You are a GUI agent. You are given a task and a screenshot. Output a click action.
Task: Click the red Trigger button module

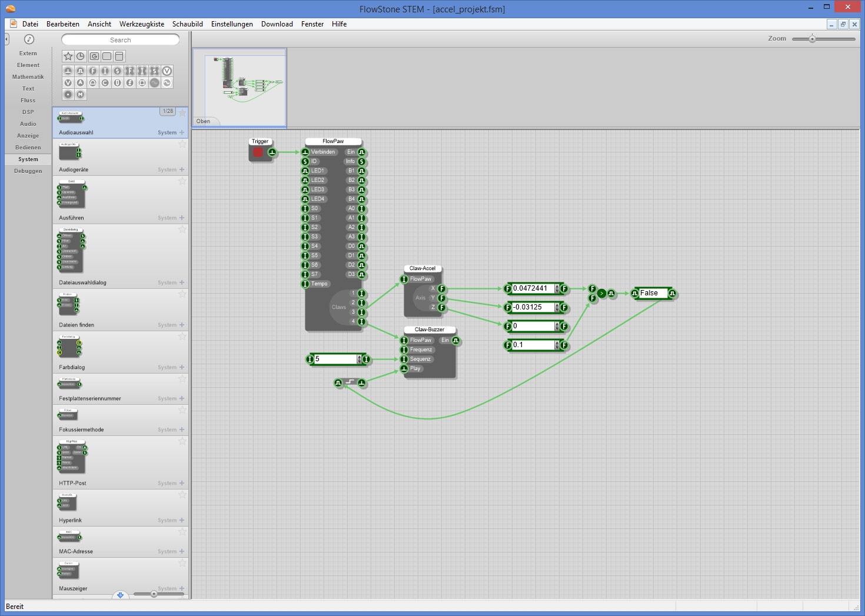(x=258, y=152)
